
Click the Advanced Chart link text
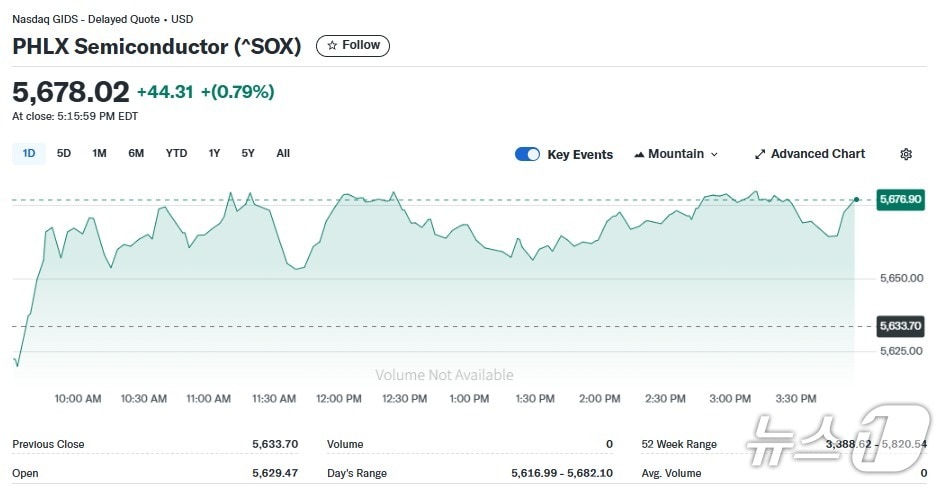tap(817, 154)
